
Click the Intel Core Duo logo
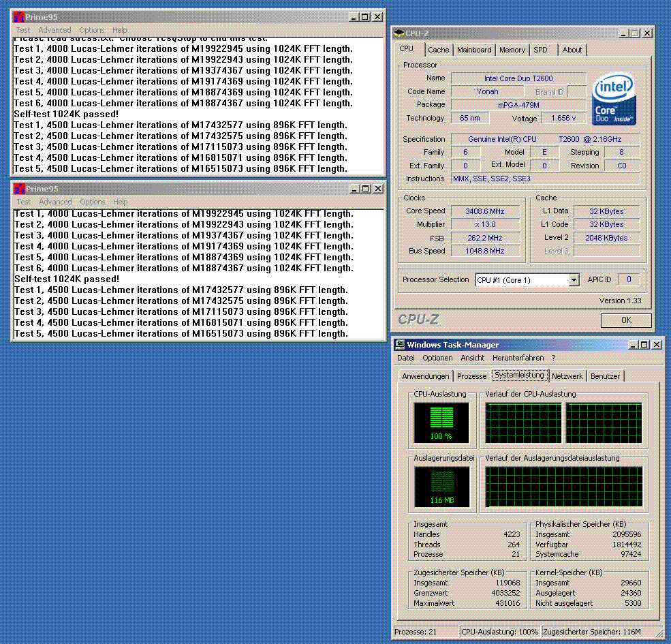click(x=614, y=99)
